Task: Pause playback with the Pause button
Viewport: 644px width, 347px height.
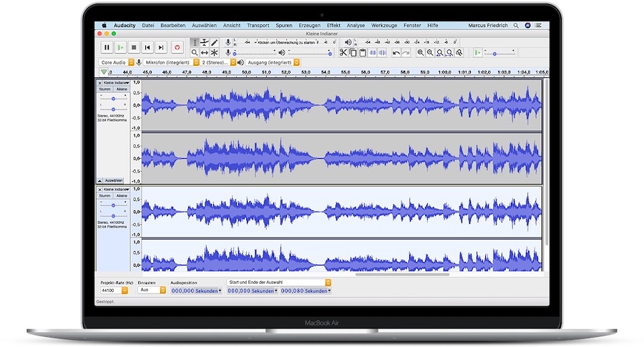Action: click(107, 48)
